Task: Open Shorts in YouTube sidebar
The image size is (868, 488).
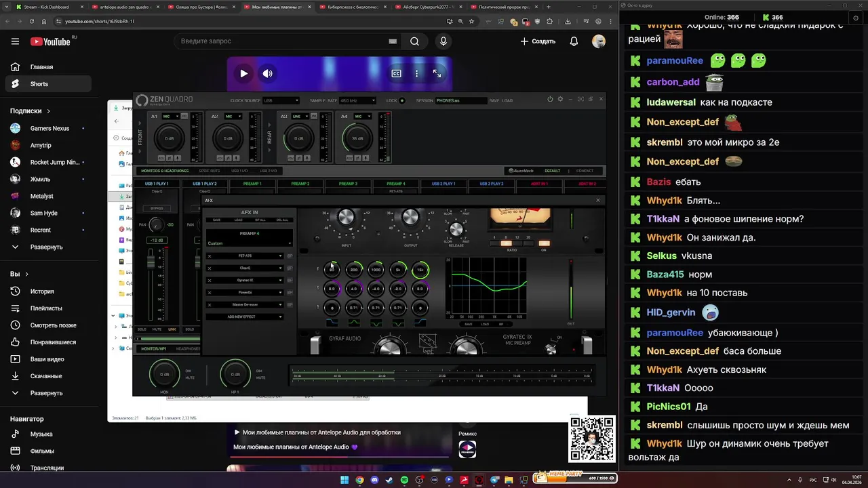Action: [47, 84]
